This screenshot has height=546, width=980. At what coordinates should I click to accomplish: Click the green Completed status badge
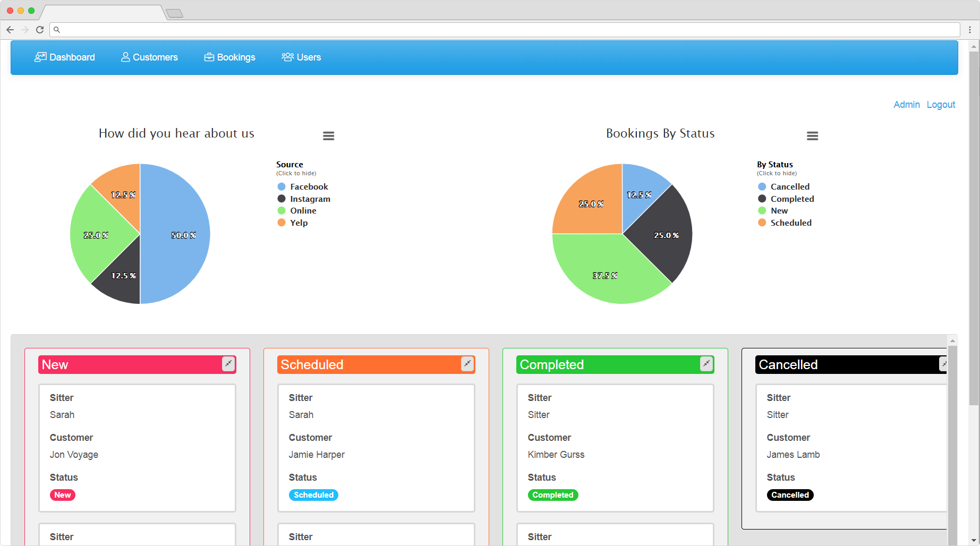click(553, 495)
